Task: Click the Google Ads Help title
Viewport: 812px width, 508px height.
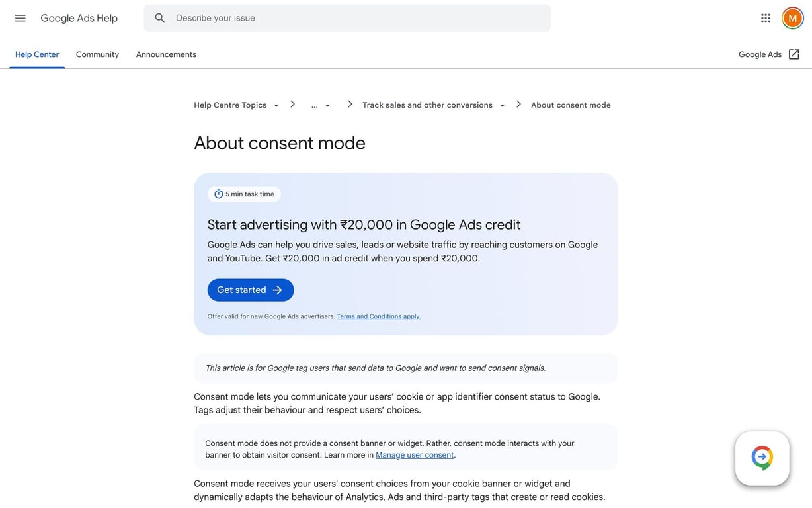Action: coord(79,18)
